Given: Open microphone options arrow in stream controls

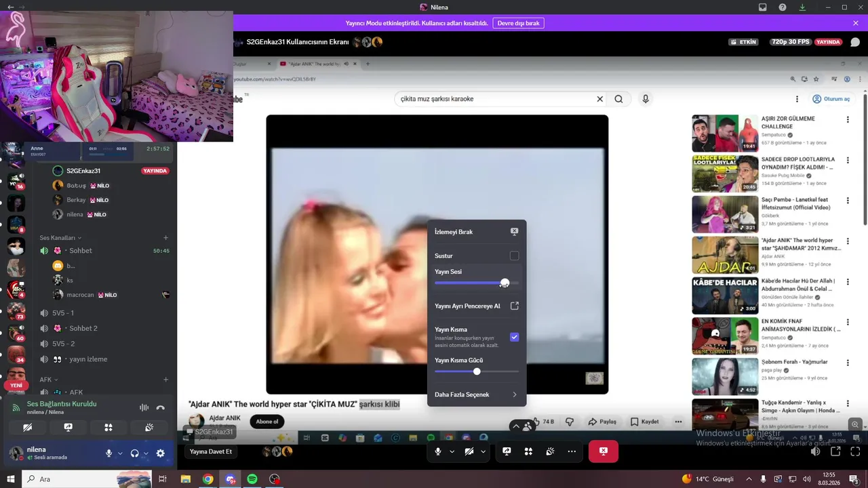Looking at the screenshot, I should tap(452, 451).
